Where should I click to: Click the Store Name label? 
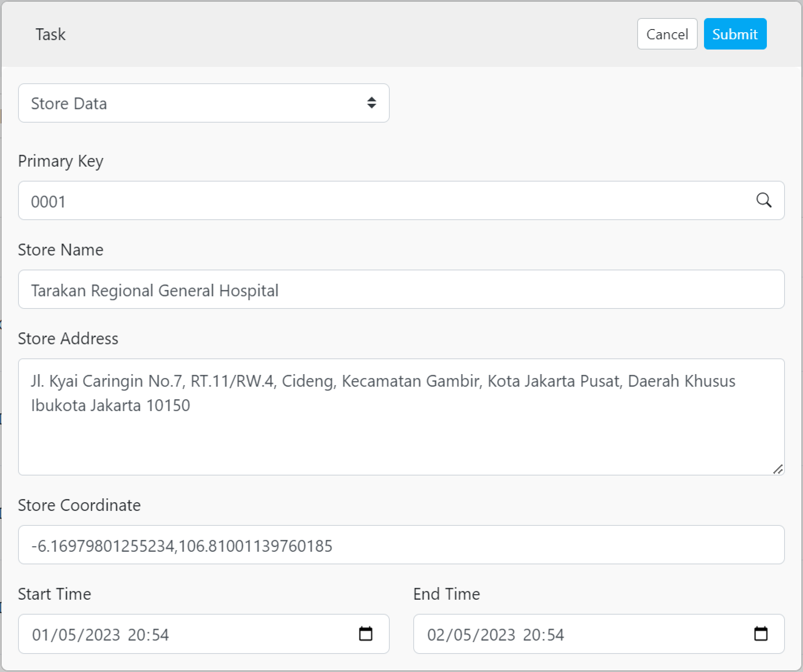click(x=60, y=249)
